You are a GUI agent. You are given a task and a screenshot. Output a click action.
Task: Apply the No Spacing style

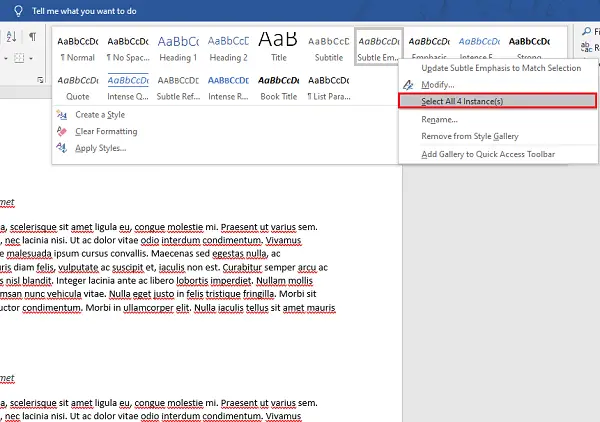pos(128,48)
